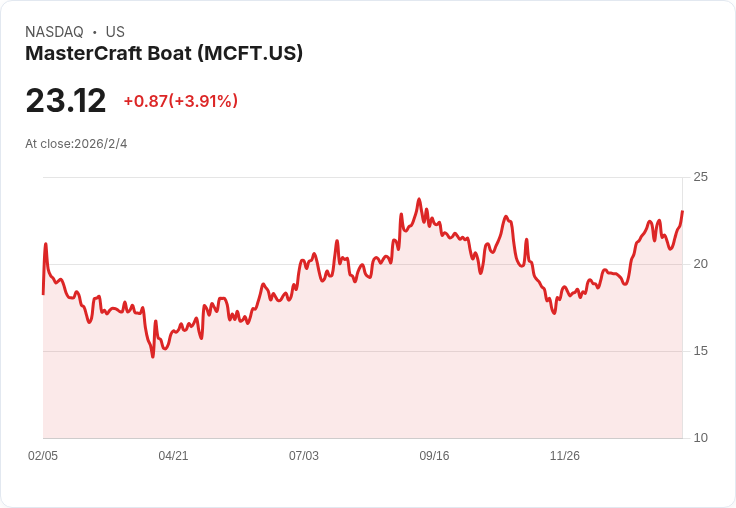Click the US market label
The image size is (736, 508).
coord(115,32)
